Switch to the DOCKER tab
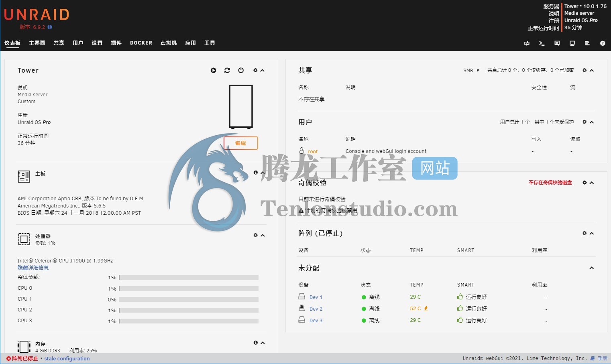Image resolution: width=611 pixels, height=364 pixels. (x=141, y=43)
